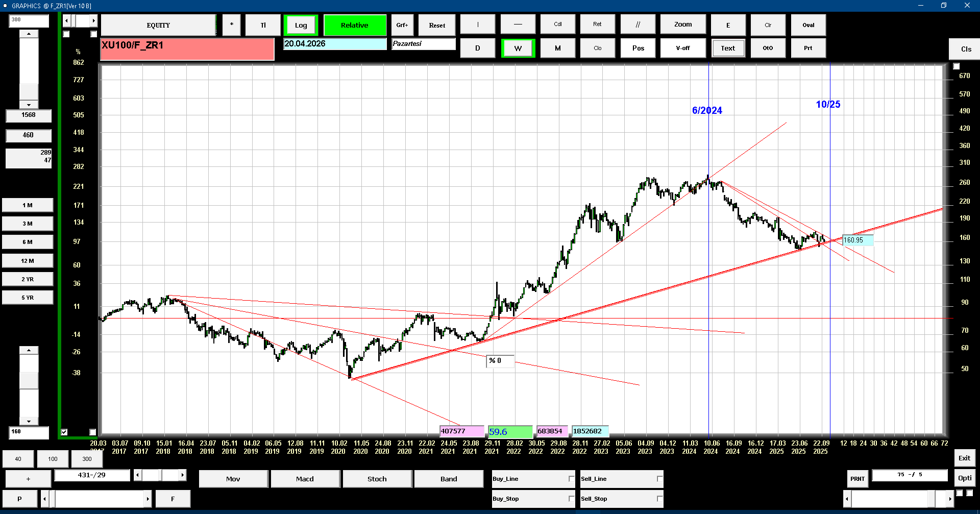
Task: Click the Cls button at right
Action: (966, 49)
